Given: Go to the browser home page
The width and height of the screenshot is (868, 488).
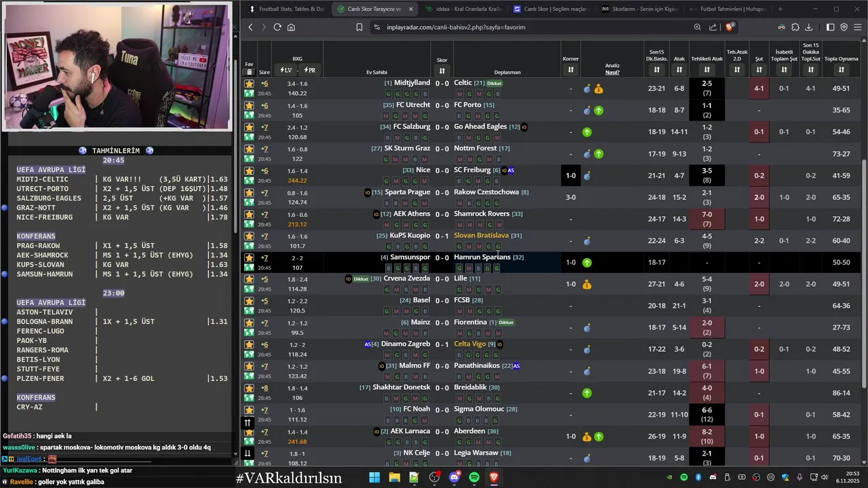Looking at the screenshot, I should pyautogui.click(x=291, y=27).
